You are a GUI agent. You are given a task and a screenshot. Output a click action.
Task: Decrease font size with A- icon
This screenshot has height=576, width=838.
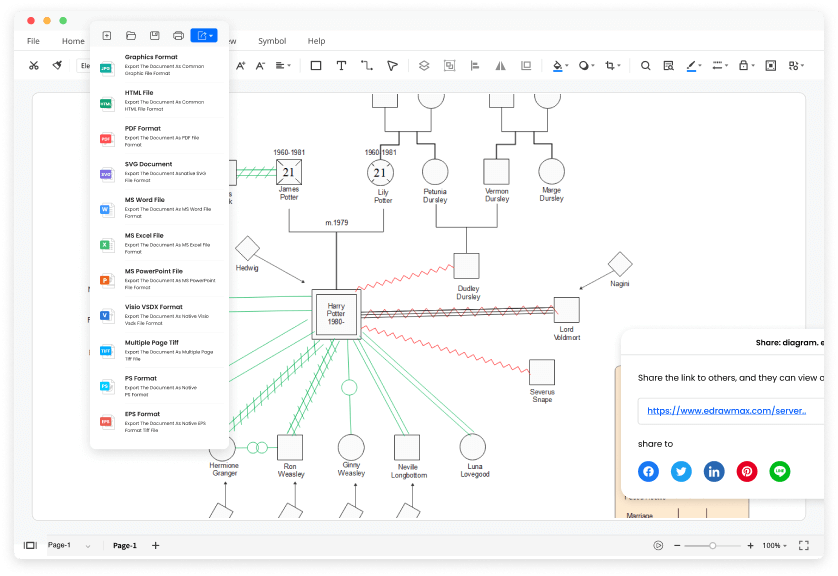click(x=260, y=66)
